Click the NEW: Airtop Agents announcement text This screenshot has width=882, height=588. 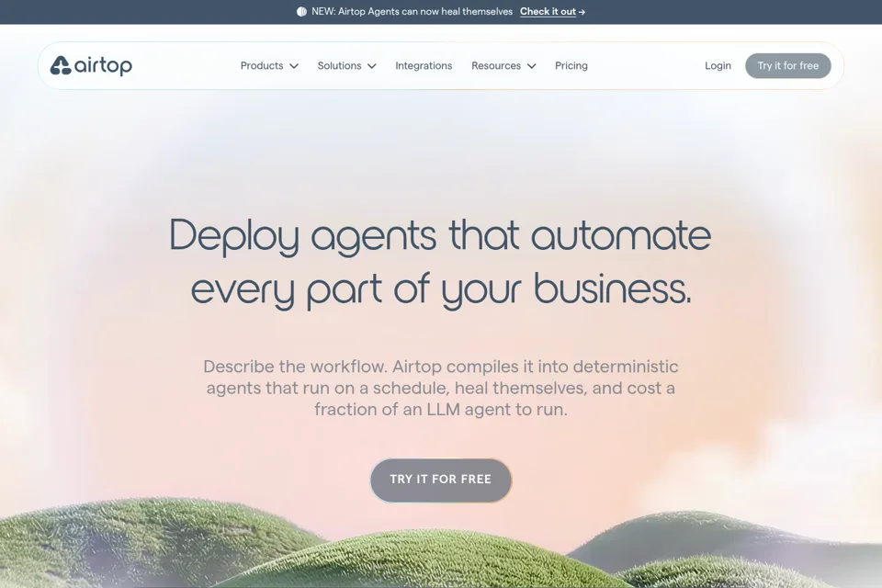412,12
